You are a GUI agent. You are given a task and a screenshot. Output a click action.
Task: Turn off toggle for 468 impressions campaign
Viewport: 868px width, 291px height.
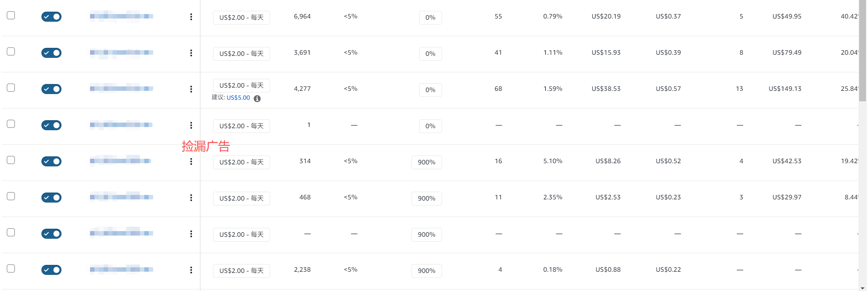coord(51,197)
